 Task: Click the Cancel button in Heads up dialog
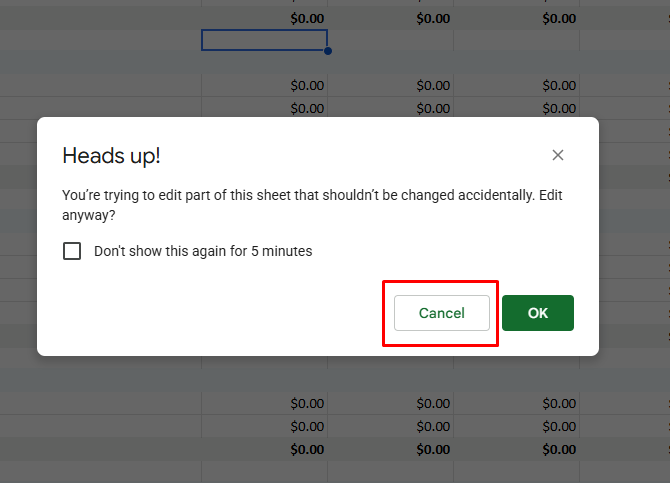441,313
